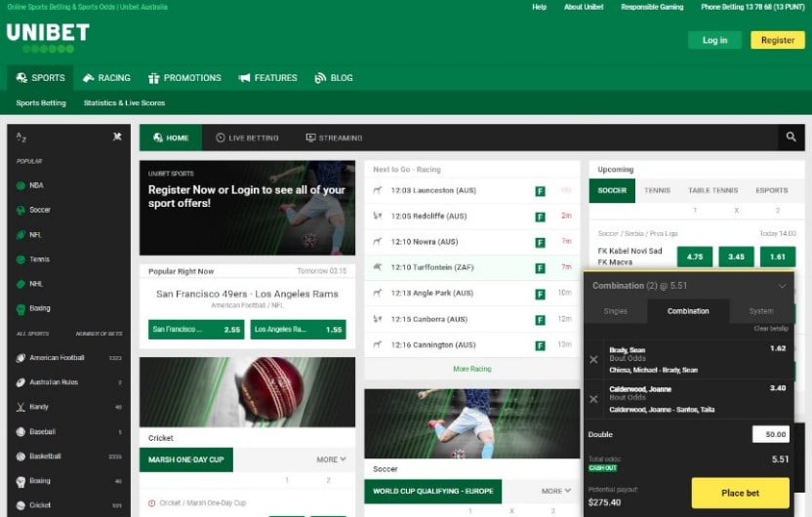Switch to Streaming tab
The image size is (812, 517).
pos(334,138)
